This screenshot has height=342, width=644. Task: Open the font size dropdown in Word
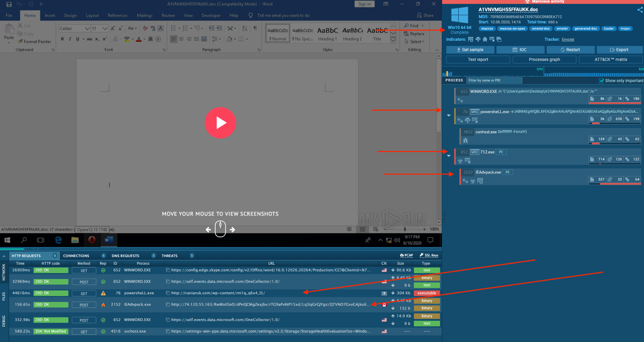click(x=105, y=29)
